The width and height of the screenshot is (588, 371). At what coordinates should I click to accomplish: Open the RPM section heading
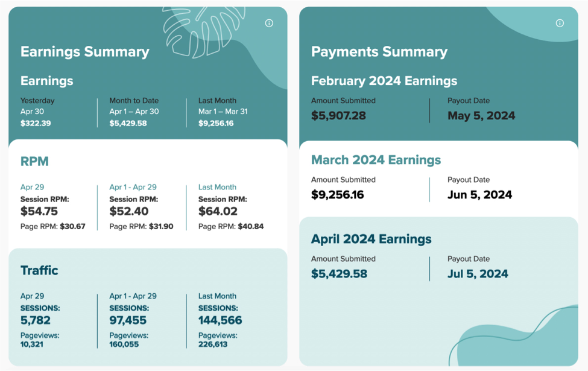point(34,162)
